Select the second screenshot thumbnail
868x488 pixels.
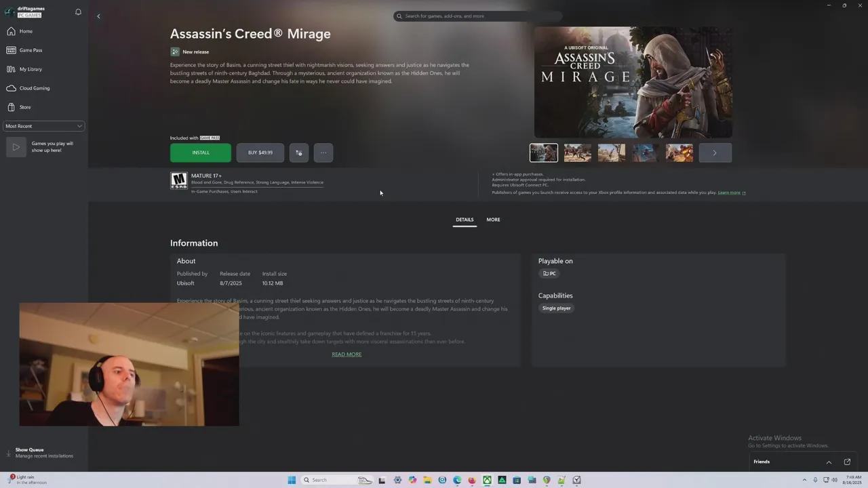pyautogui.click(x=578, y=152)
